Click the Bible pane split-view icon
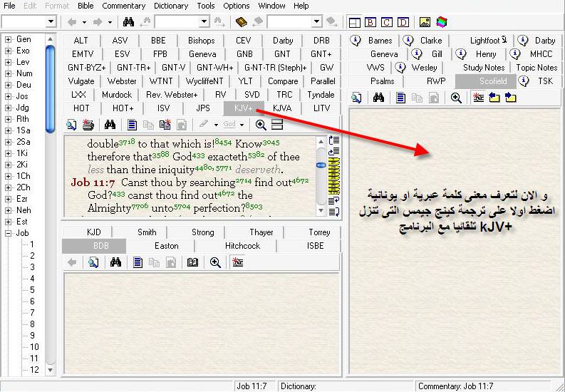565x392 pixels. coord(277,125)
